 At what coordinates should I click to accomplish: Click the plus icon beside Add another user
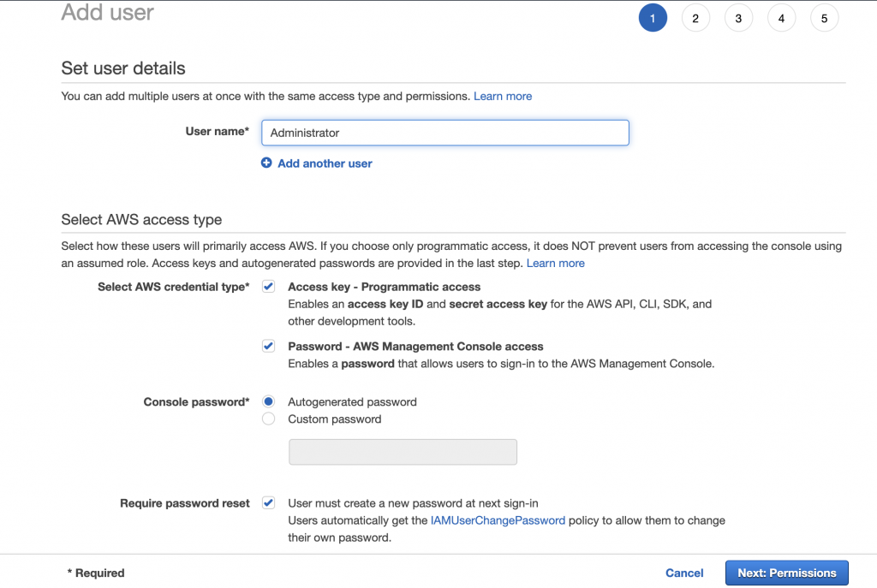tap(266, 163)
